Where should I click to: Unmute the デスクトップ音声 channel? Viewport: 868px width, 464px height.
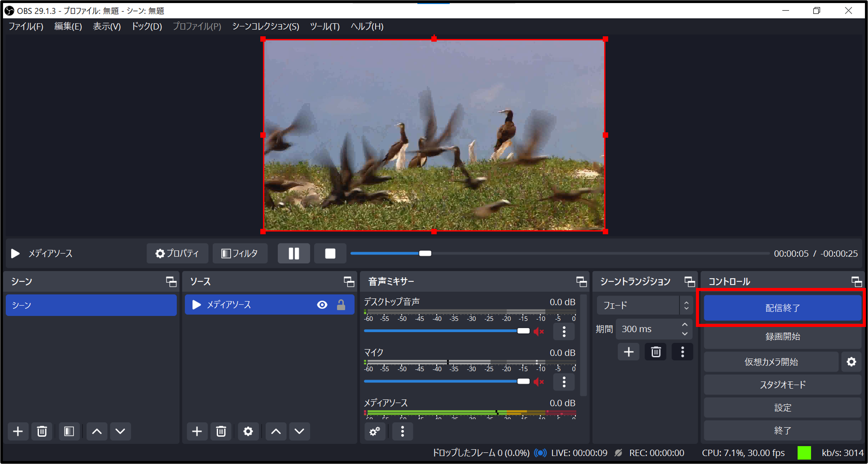[x=539, y=331]
